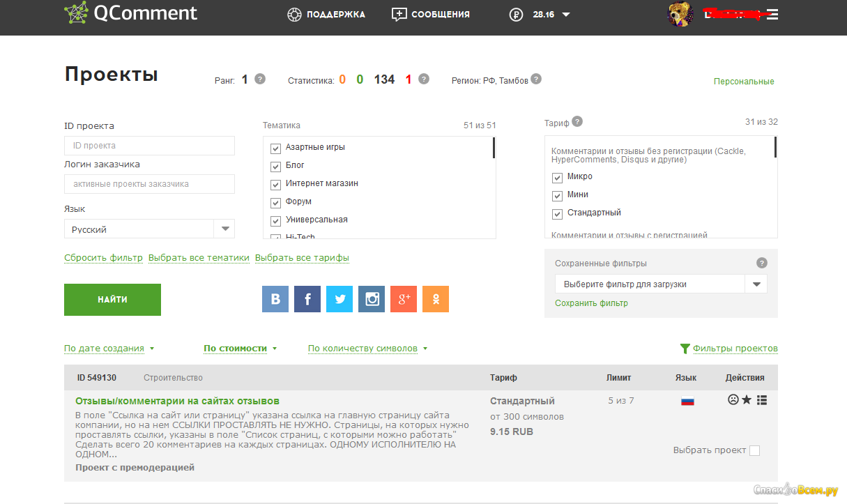Toggle Азартные игры checkbox

point(275,148)
